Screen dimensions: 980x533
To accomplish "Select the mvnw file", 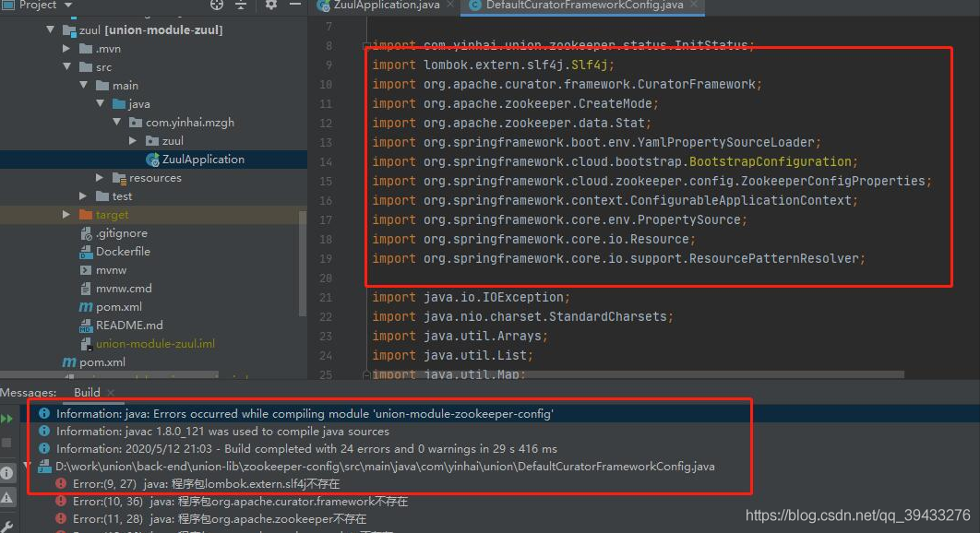I will click(x=111, y=270).
